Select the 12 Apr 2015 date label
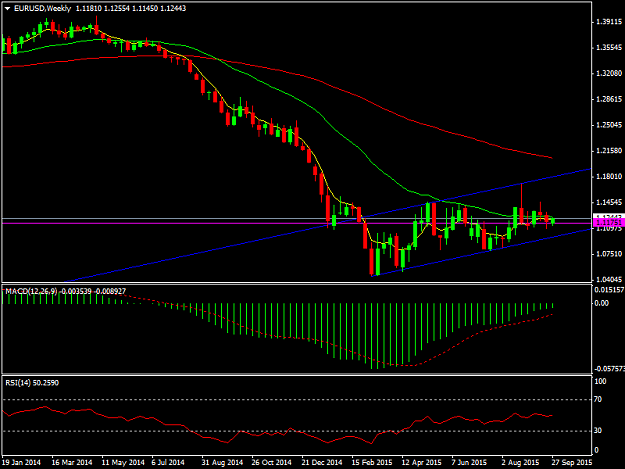The width and height of the screenshot is (625, 469). tap(421, 463)
